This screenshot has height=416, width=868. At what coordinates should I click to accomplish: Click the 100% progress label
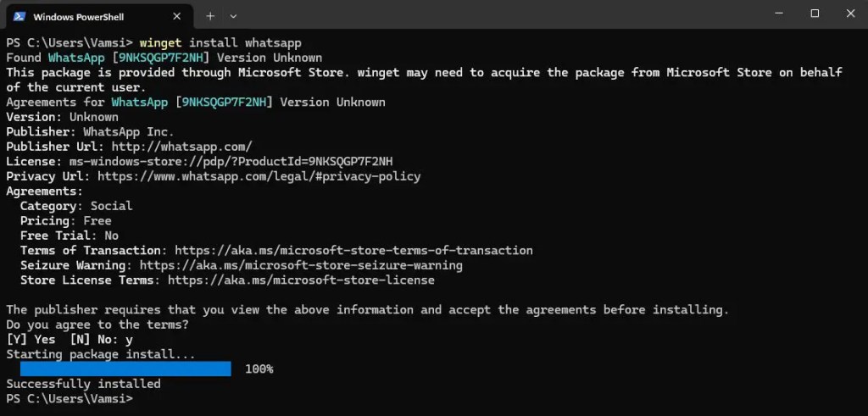click(x=259, y=369)
